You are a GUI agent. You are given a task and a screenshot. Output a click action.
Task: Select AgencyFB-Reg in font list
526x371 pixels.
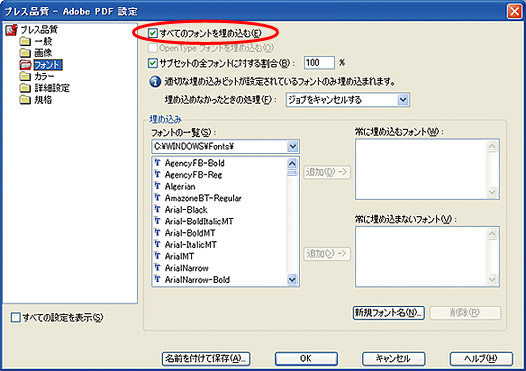[193, 175]
